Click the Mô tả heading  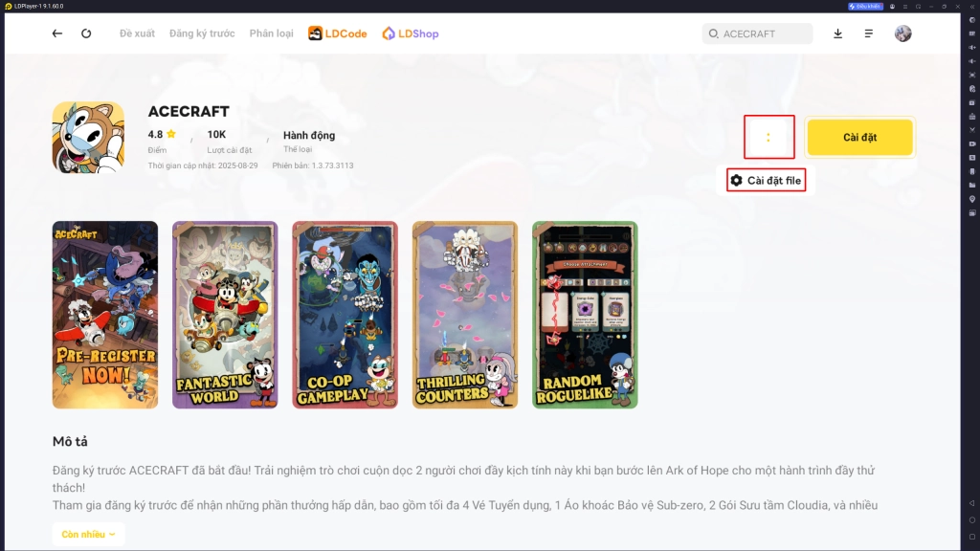pyautogui.click(x=70, y=441)
